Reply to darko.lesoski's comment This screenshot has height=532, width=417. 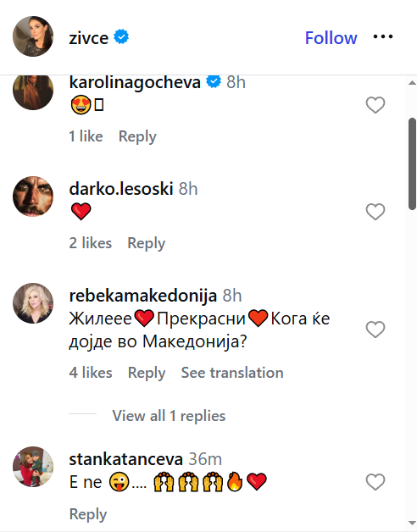[147, 244]
